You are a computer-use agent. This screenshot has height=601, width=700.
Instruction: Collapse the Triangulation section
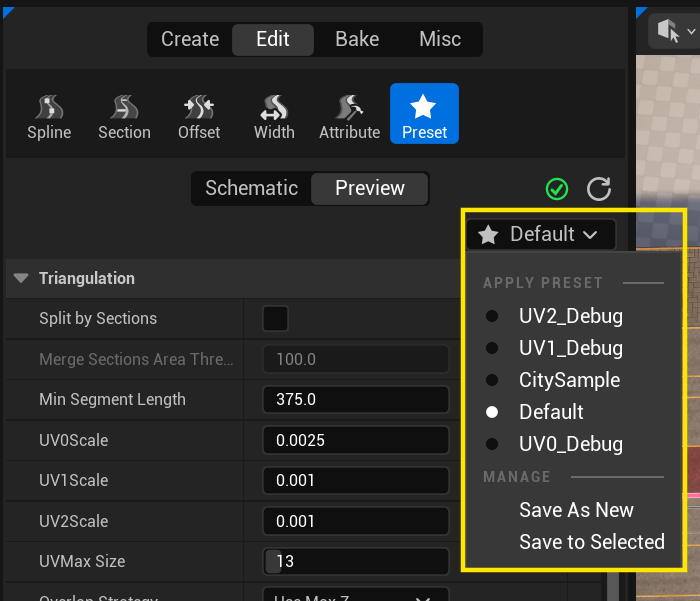click(21, 278)
